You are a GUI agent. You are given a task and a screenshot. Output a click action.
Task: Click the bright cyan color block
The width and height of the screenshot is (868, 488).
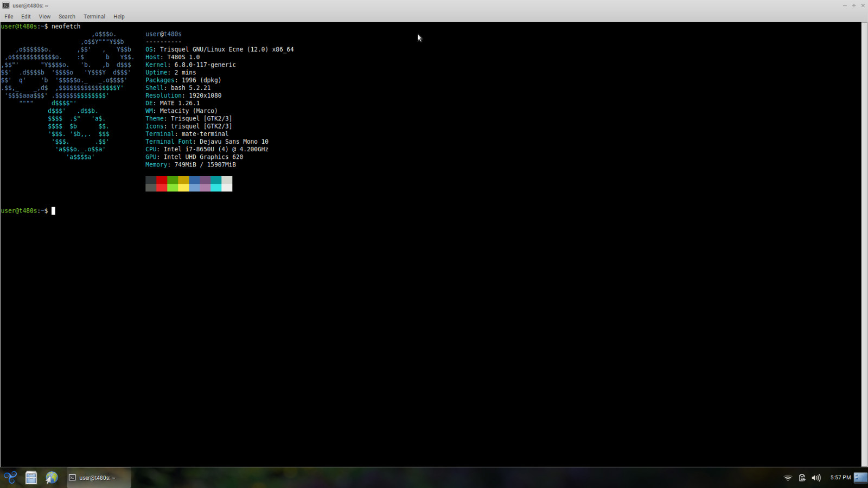[216, 188]
